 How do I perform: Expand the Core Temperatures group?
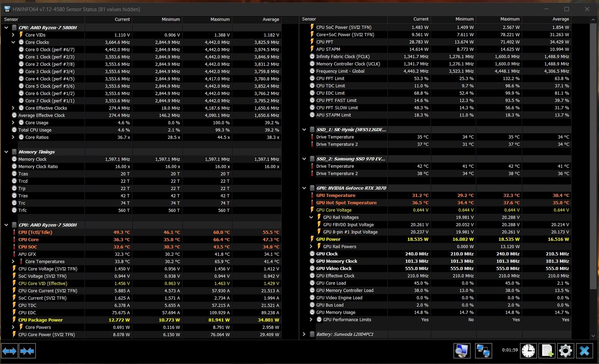tap(13, 261)
